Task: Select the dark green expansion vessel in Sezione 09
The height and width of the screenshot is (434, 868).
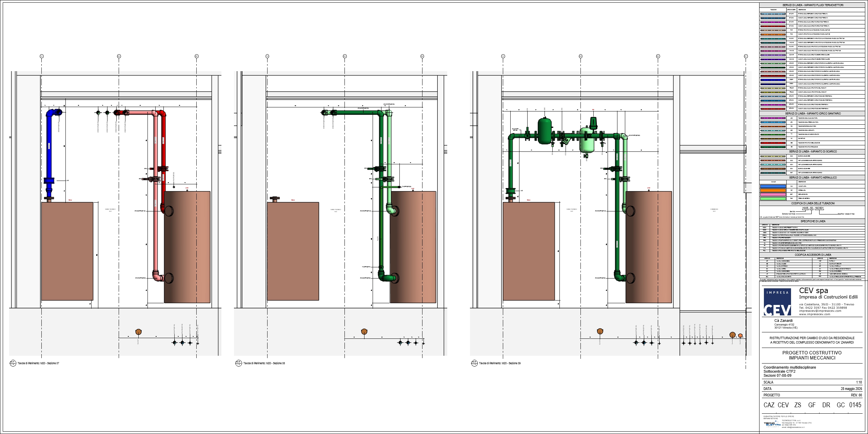Action: [545, 130]
